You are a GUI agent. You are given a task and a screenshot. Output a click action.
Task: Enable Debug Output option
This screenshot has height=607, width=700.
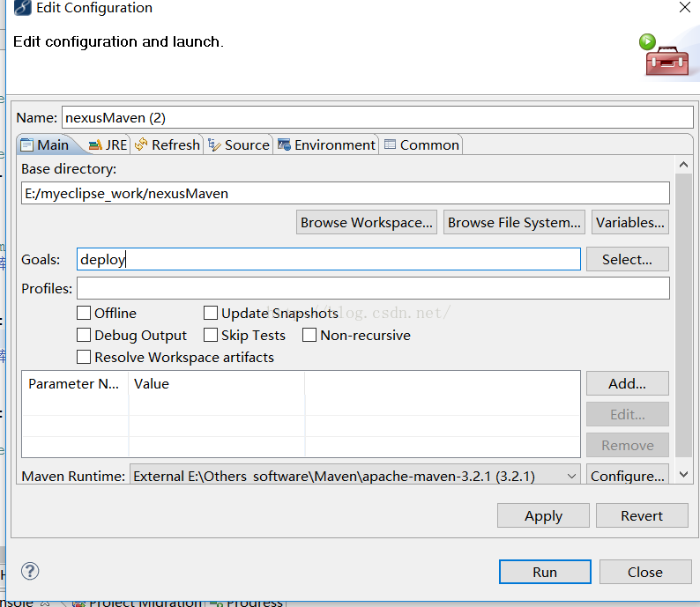pos(84,335)
